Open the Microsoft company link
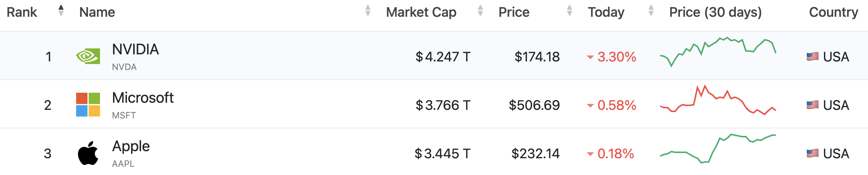This screenshot has width=868, height=175. click(x=143, y=98)
